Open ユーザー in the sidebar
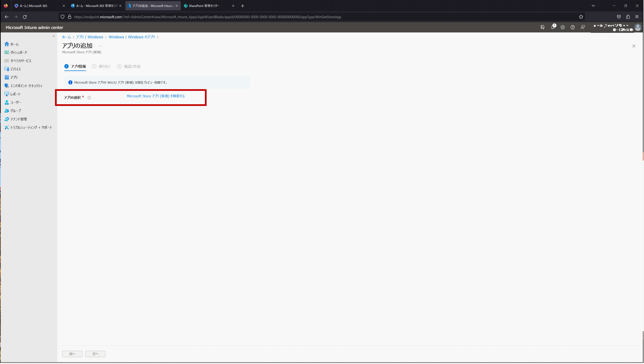The height and width of the screenshot is (364, 644). coord(13,102)
